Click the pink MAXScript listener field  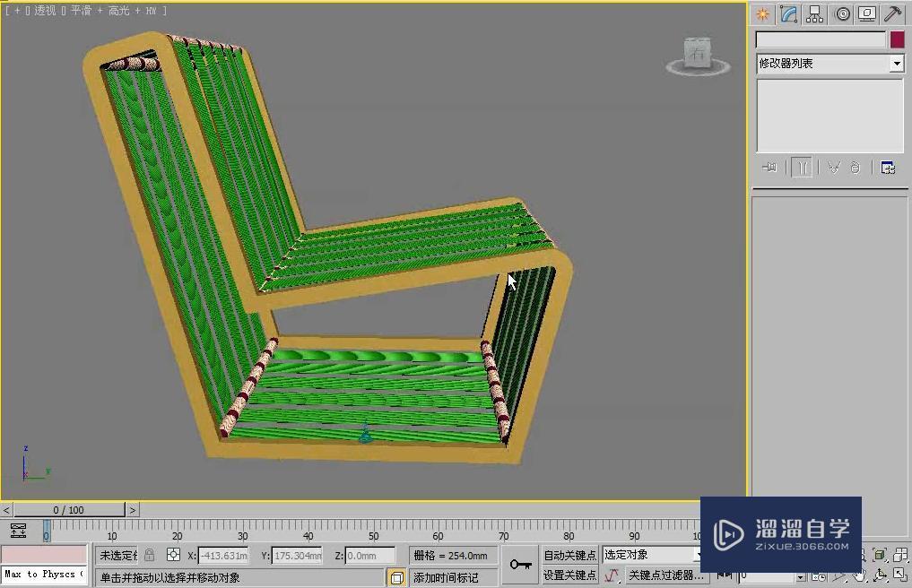pyautogui.click(x=44, y=554)
